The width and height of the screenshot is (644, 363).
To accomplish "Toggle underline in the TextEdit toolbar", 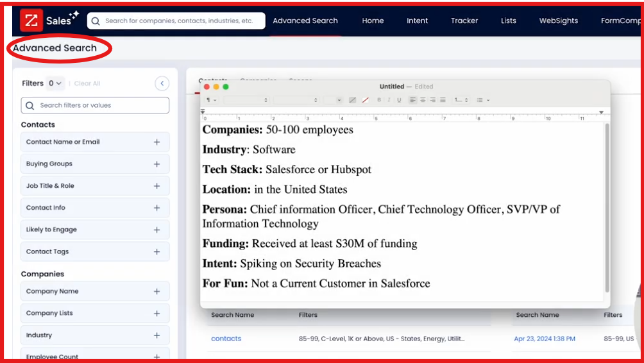I will pyautogui.click(x=398, y=100).
